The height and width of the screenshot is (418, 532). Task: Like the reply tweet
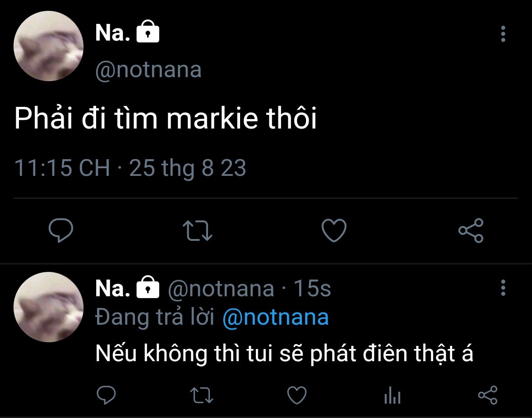tap(297, 395)
